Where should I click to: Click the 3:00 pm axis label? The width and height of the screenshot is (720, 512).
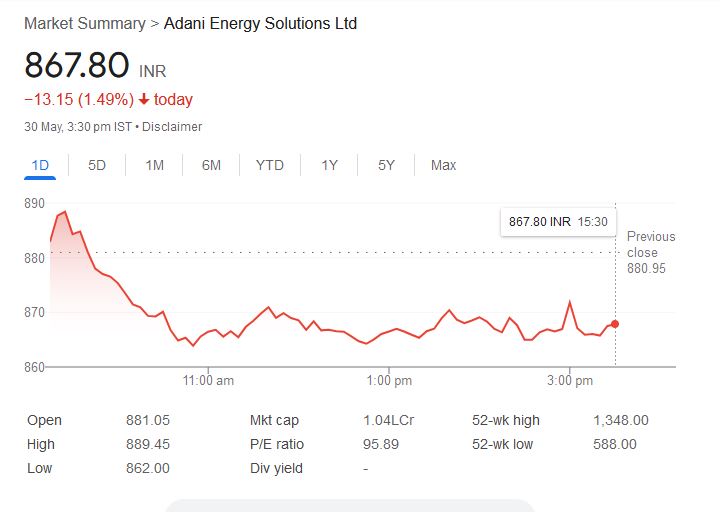point(570,381)
